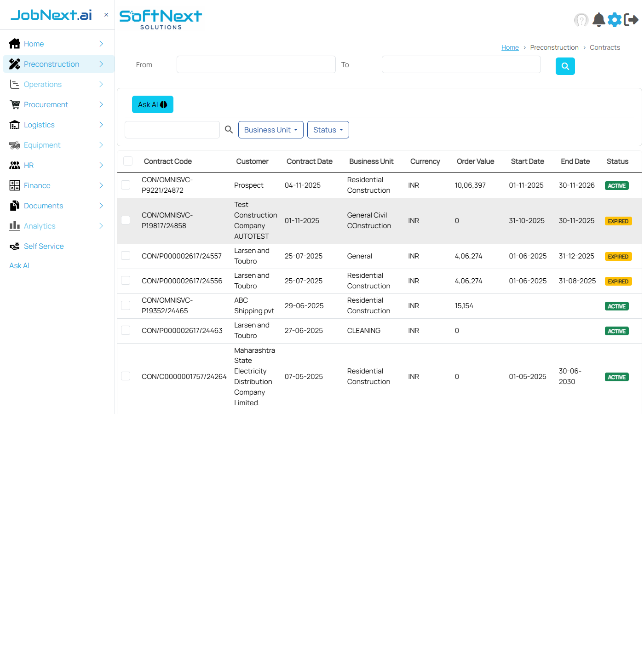Click the Analytics bar chart icon
The image size is (644, 666).
14,226
